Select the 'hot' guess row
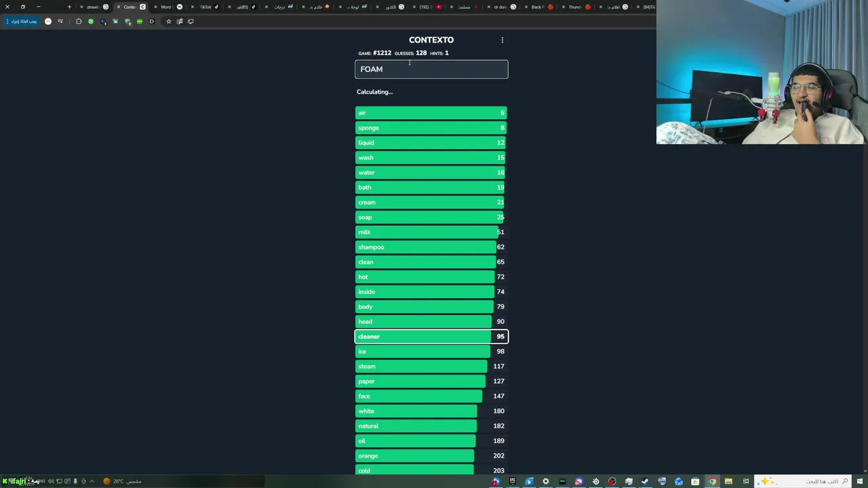The image size is (868, 488). (431, 277)
